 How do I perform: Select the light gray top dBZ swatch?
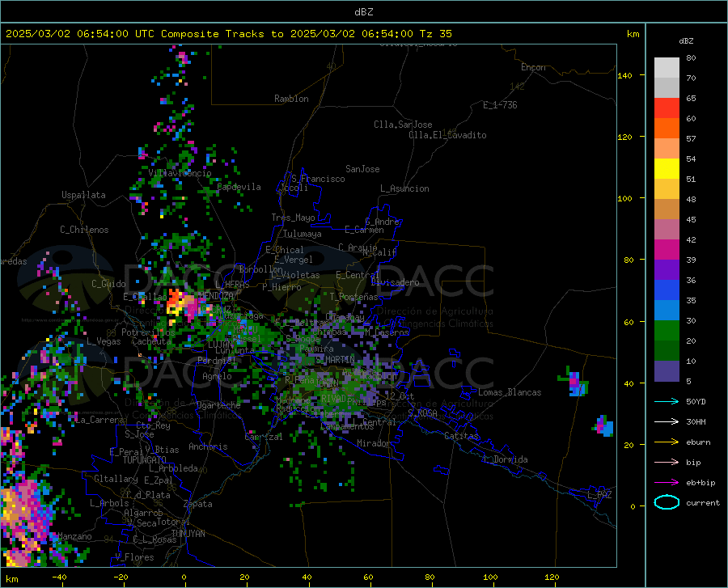pyautogui.click(x=667, y=68)
